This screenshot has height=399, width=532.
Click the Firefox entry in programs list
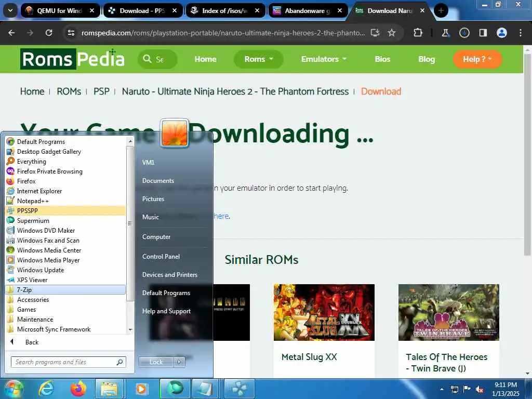[65, 181]
